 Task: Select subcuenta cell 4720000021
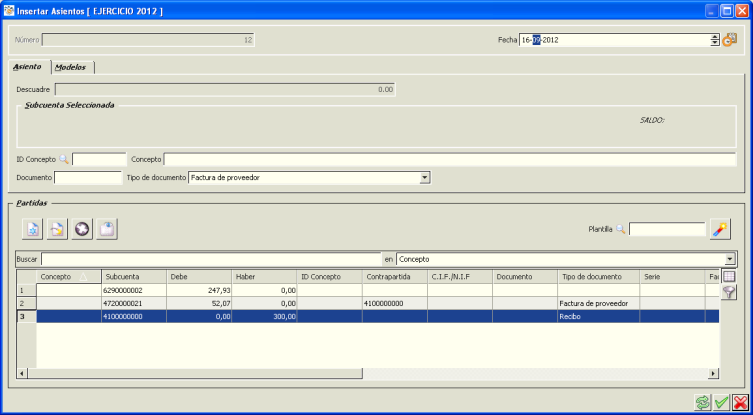[x=134, y=303]
